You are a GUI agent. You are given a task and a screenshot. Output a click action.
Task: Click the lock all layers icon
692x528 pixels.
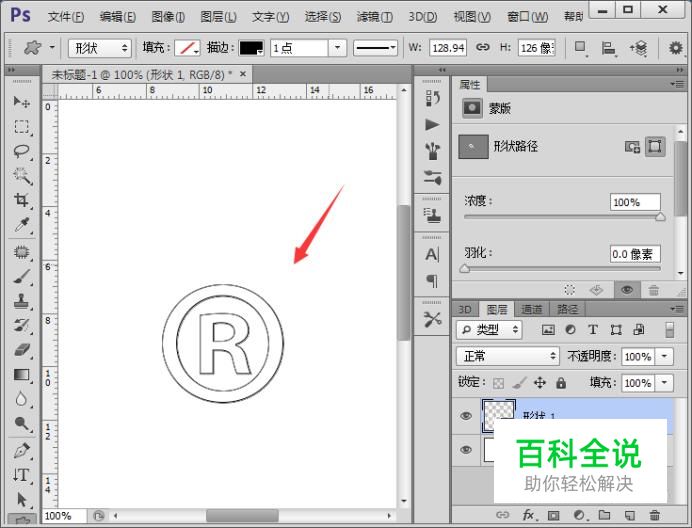(x=560, y=383)
